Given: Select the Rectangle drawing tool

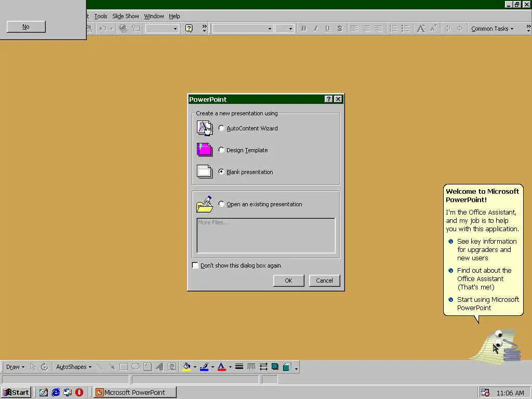Looking at the screenshot, I should [x=124, y=367].
